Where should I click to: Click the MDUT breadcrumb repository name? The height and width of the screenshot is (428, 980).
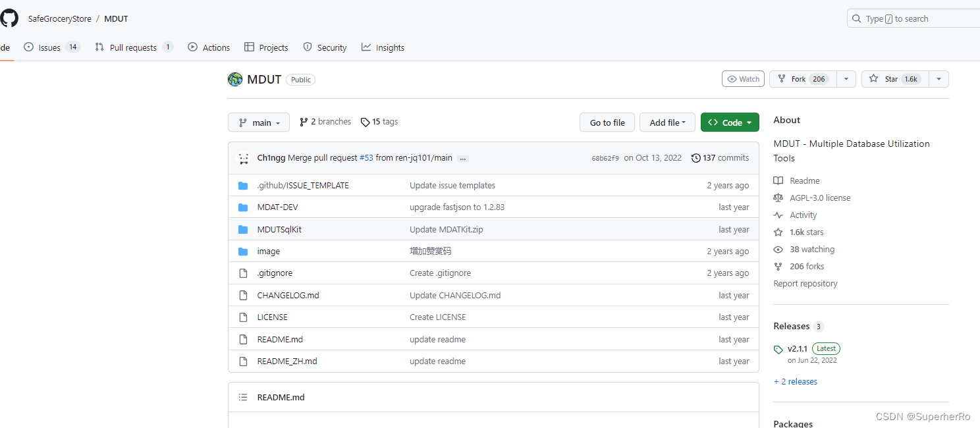(116, 19)
